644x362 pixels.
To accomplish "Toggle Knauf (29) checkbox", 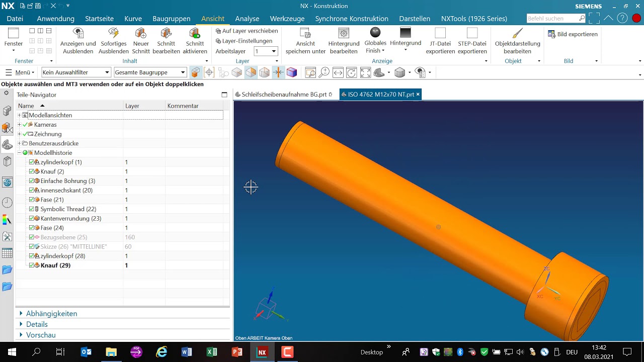I will (x=32, y=265).
